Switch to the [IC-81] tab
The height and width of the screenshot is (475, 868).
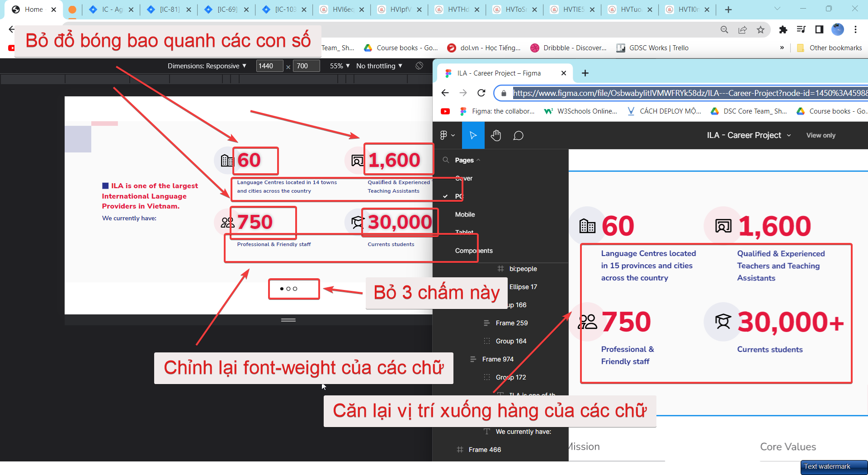pos(170,9)
